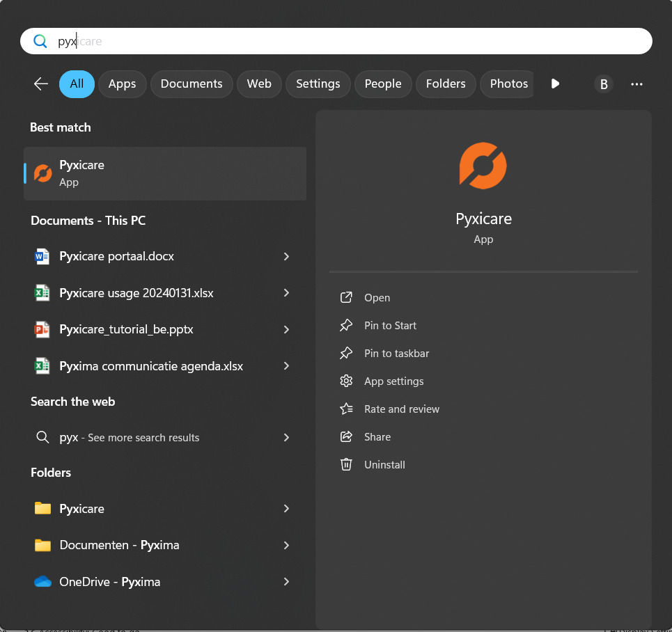Expand the Pyxicare folder chevron
This screenshot has height=632, width=672.
[286, 509]
